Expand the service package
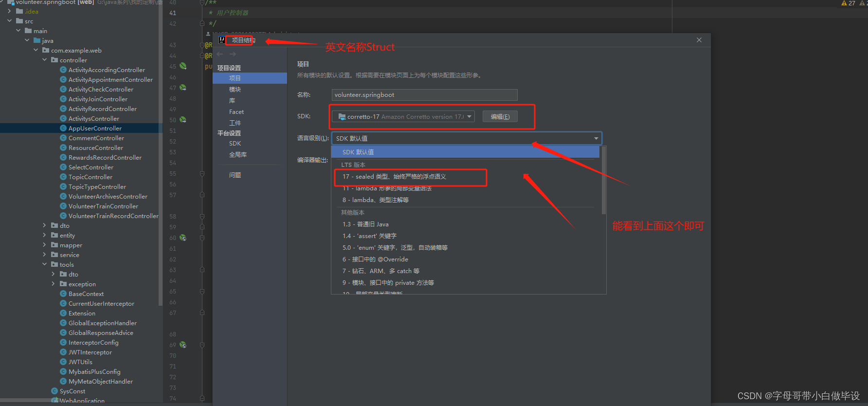Viewport: 868px width, 406px height. coord(44,255)
